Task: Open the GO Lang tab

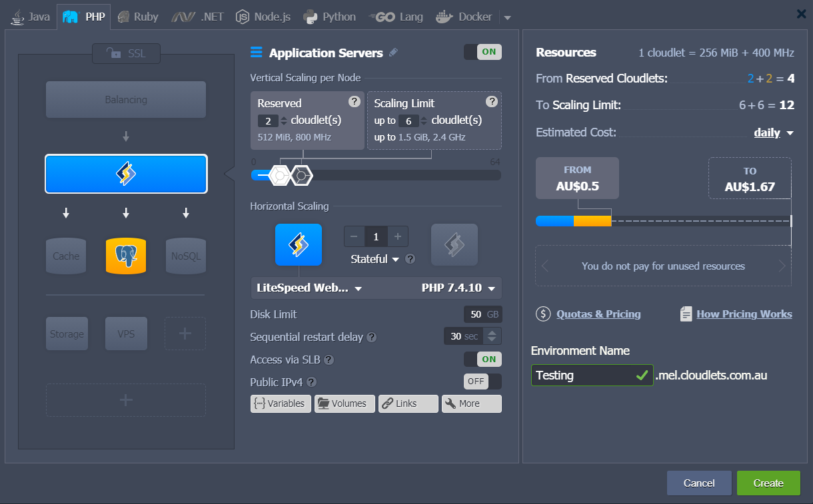Action: click(x=397, y=17)
